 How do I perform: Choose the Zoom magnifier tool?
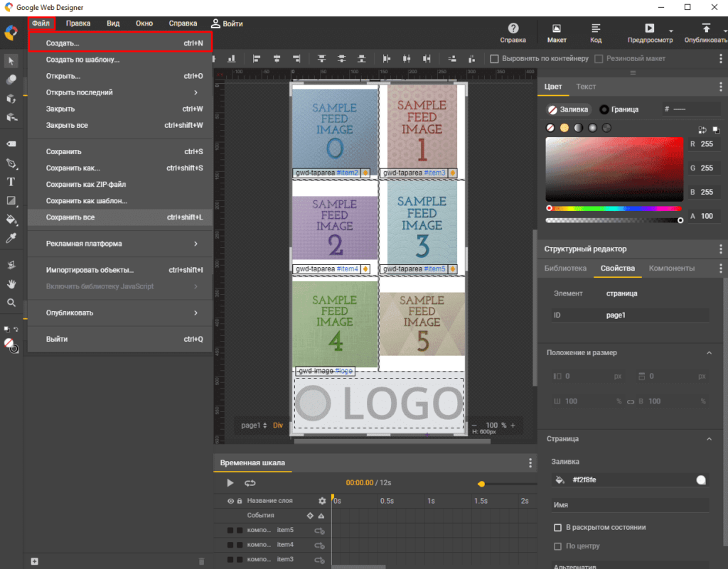(11, 302)
